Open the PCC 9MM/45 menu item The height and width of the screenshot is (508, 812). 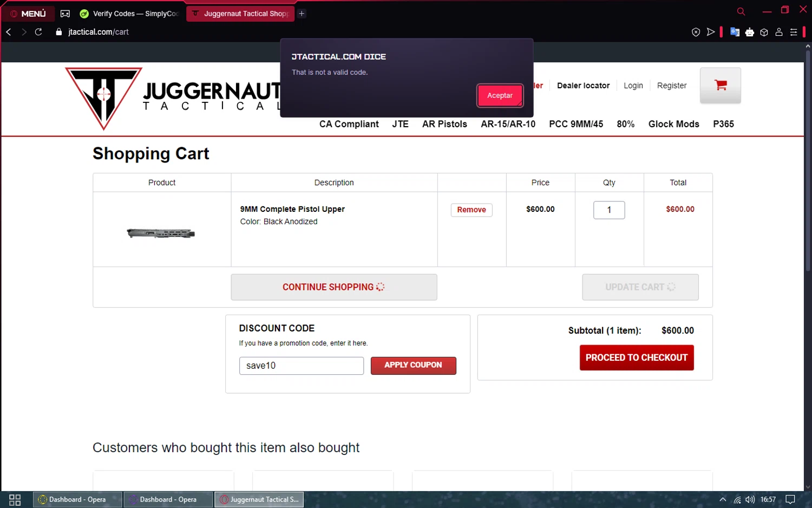(x=576, y=124)
